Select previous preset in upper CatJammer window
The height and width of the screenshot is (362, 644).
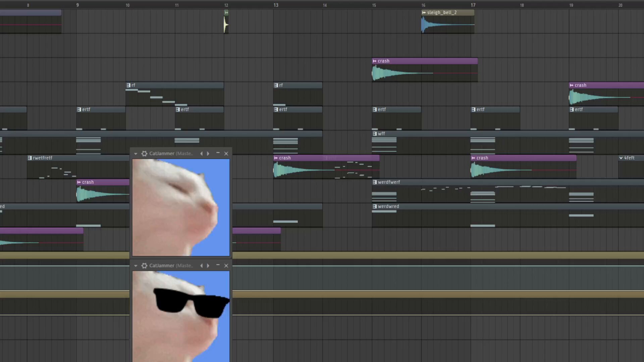[x=201, y=154]
